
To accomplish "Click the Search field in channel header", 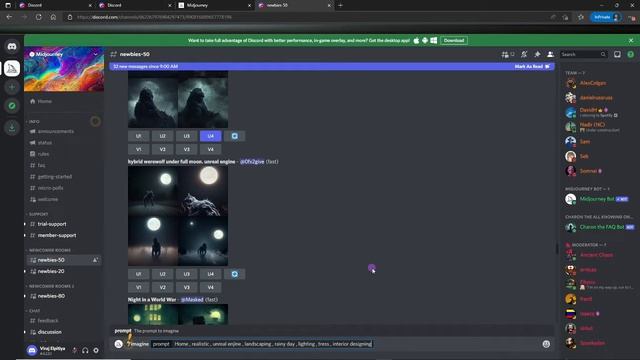I will pos(583,54).
